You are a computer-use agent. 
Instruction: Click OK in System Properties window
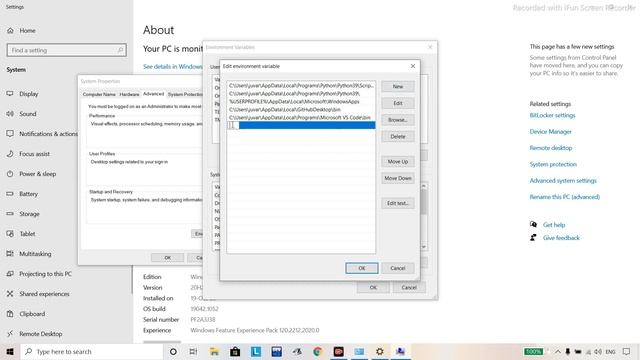167,258
